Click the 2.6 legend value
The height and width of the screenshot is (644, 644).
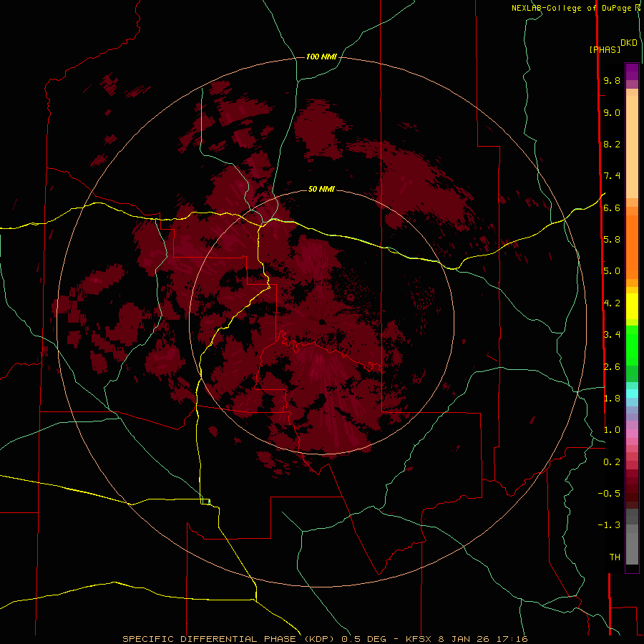coord(612,367)
